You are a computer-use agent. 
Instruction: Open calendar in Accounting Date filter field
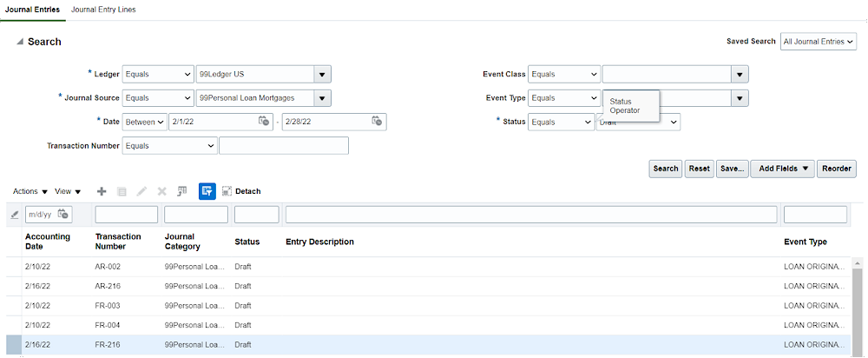click(63, 214)
